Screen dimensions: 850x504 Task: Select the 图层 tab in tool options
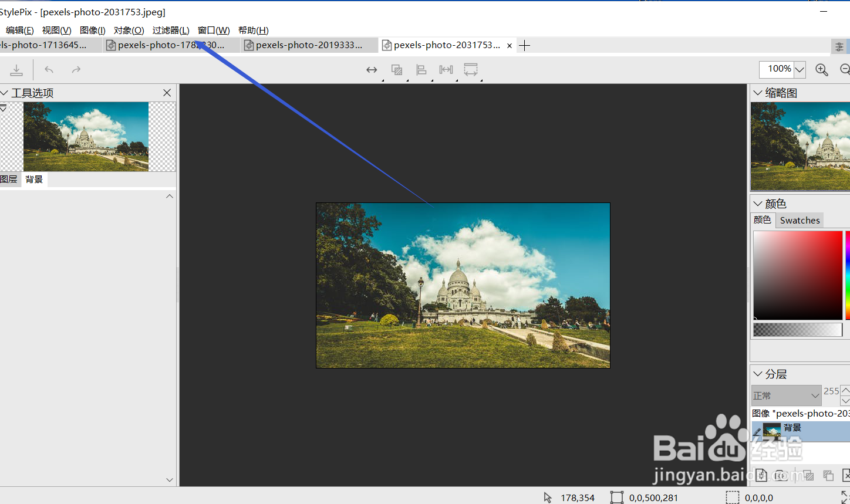click(9, 180)
